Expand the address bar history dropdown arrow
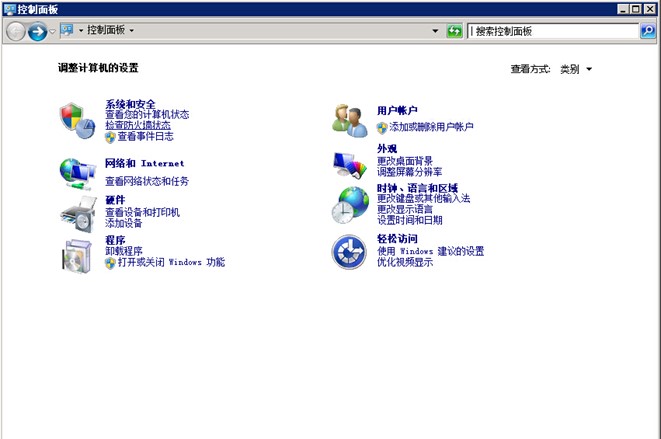 (x=435, y=31)
